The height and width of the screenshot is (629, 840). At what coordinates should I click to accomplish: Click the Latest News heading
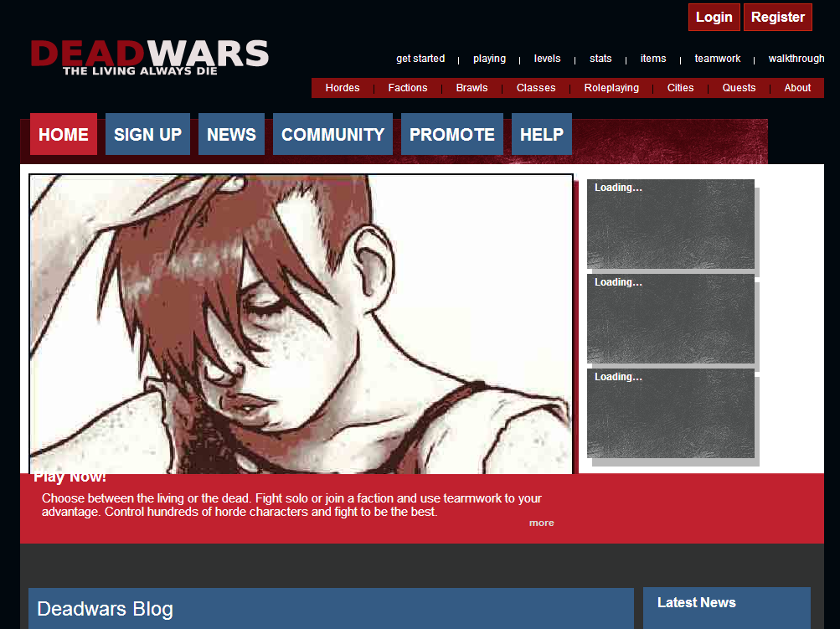[x=697, y=603]
